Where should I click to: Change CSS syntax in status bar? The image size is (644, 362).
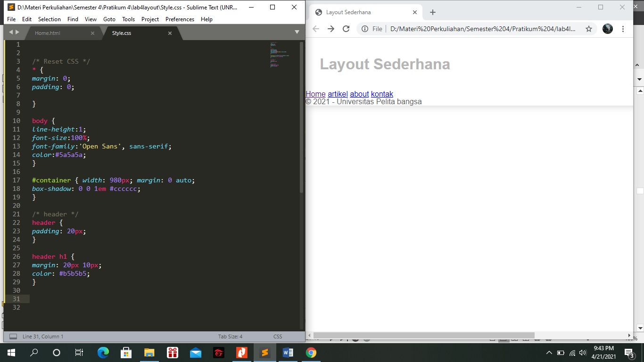278,337
